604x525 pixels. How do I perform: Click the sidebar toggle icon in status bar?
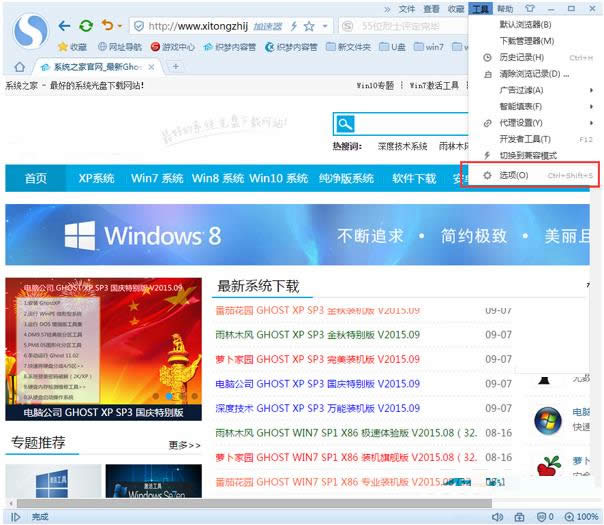pyautogui.click(x=15, y=517)
